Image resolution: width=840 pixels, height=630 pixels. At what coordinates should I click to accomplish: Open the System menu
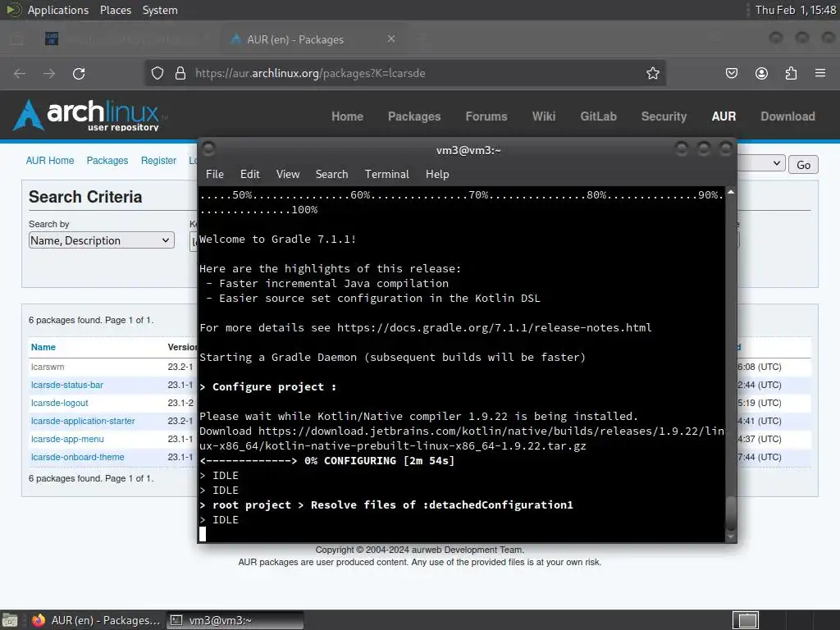[160, 10]
